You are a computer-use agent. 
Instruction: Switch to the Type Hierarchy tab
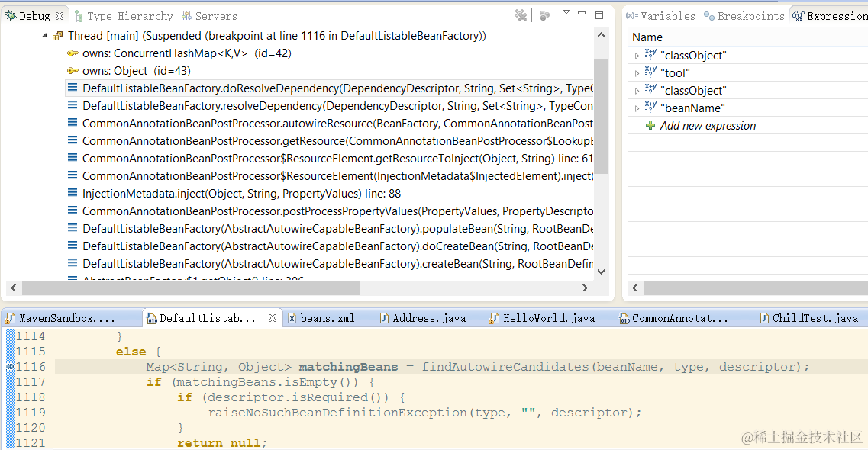[124, 16]
